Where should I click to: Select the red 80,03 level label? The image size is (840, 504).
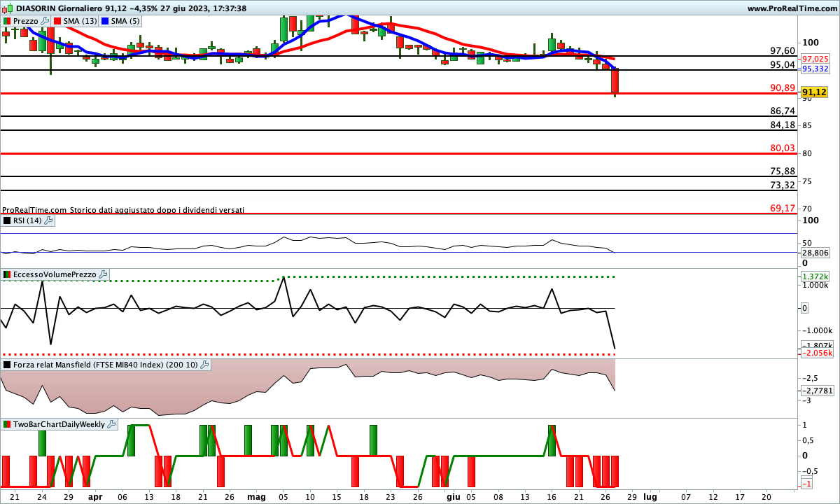(x=783, y=148)
